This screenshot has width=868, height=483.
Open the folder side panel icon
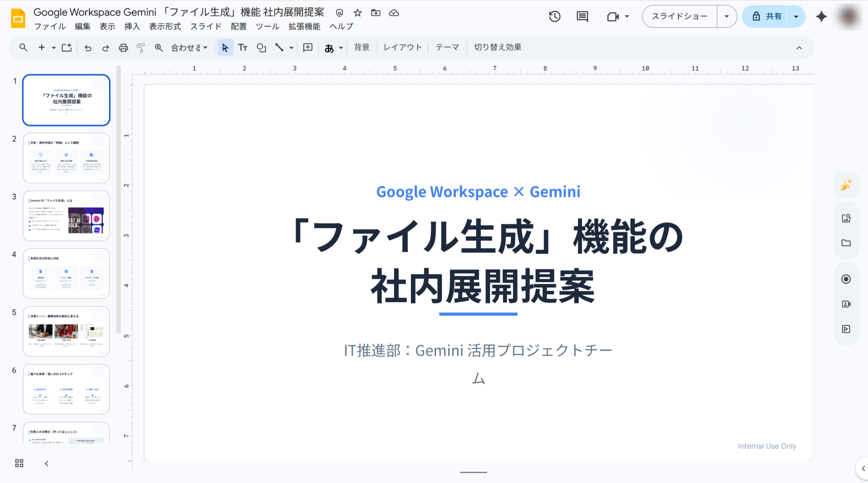[846, 243]
